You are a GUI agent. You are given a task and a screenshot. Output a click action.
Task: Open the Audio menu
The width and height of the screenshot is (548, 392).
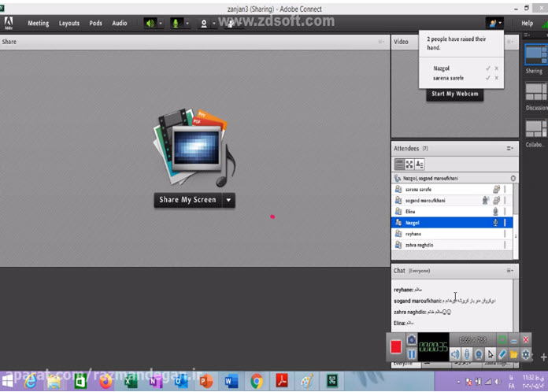coord(120,23)
